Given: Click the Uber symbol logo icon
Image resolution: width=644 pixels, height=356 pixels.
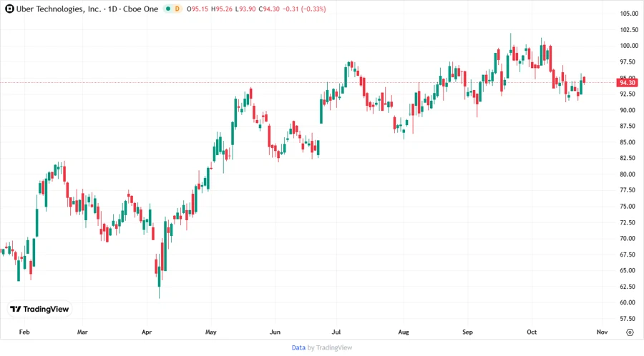Looking at the screenshot, I should pos(9,9).
